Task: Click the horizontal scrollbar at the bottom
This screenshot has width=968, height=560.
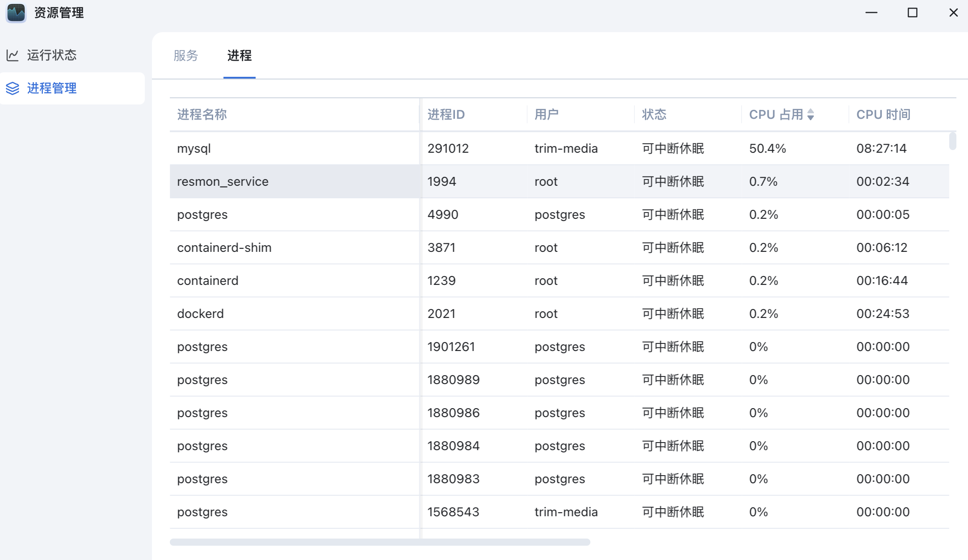Action: [x=380, y=542]
